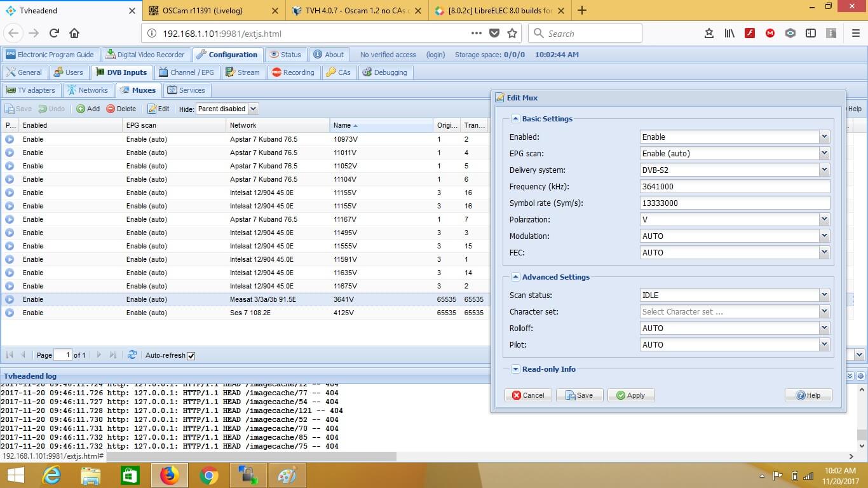Open the Electronic Program Guide tab
Viewport: 868px width, 488px height.
(50, 55)
